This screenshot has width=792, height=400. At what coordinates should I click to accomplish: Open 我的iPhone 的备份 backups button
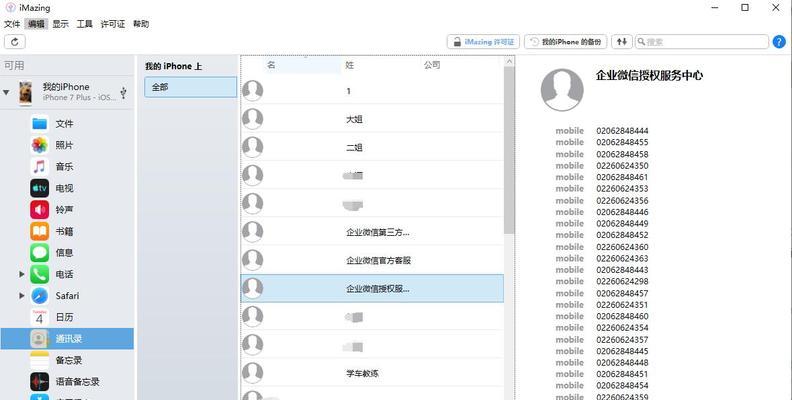pos(566,42)
